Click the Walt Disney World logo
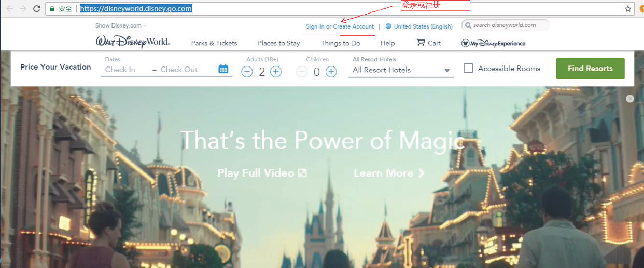644x268 pixels. pos(133,42)
